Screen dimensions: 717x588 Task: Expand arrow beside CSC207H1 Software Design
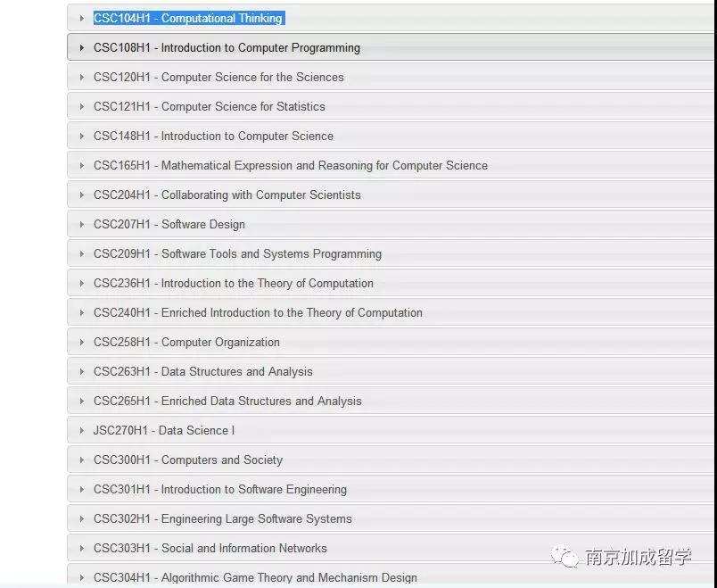(x=82, y=224)
